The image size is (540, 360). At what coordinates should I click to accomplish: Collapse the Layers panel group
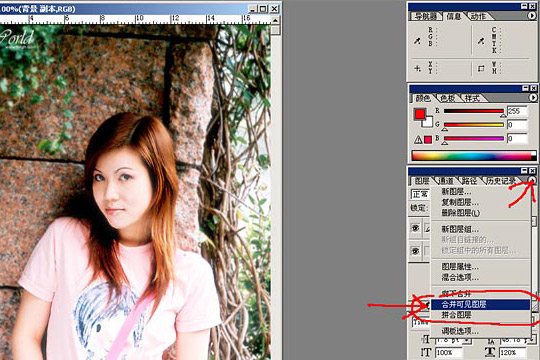[524, 171]
